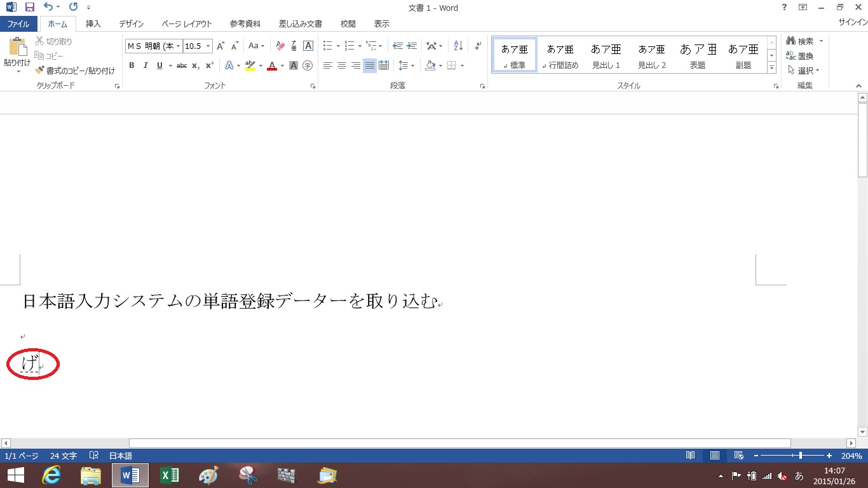Toggle Strikethrough formatting
This screenshot has height=488, width=868.
tap(182, 65)
